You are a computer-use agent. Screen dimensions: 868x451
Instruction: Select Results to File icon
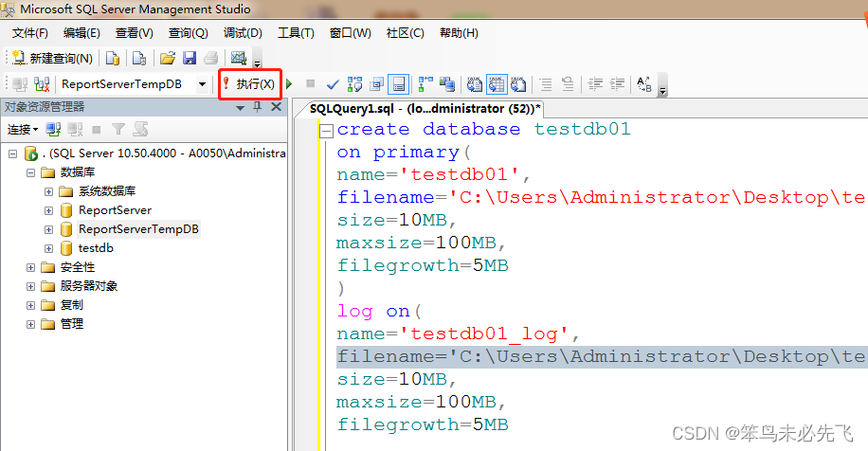(x=518, y=84)
